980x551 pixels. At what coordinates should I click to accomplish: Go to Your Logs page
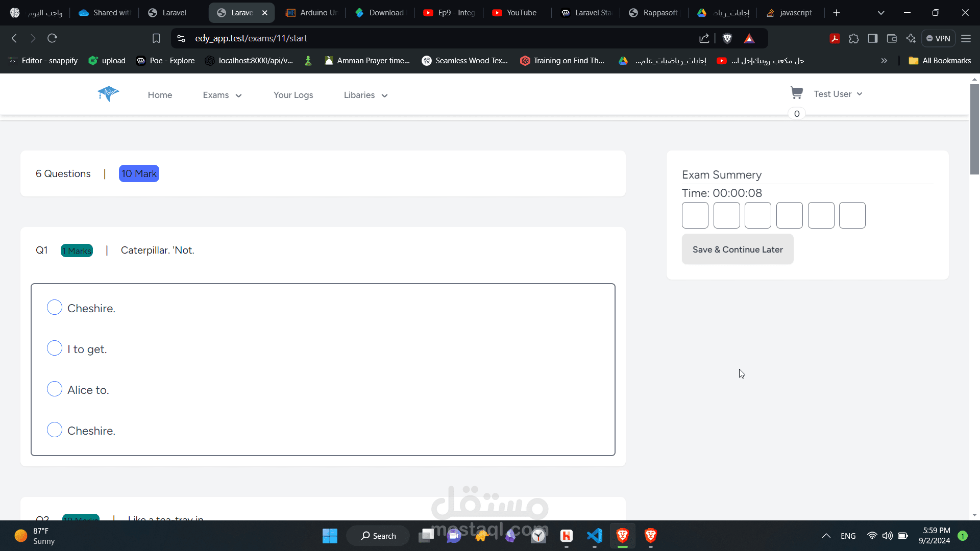click(x=293, y=95)
